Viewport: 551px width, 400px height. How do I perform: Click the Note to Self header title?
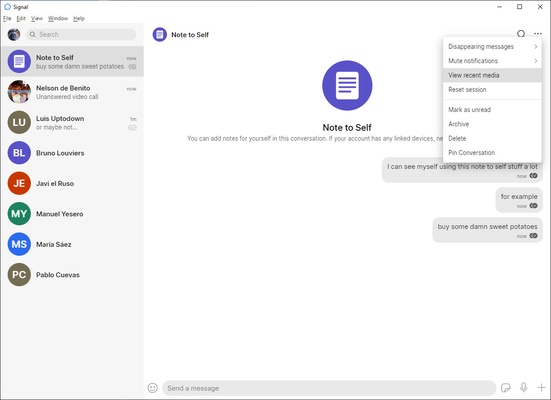[190, 35]
